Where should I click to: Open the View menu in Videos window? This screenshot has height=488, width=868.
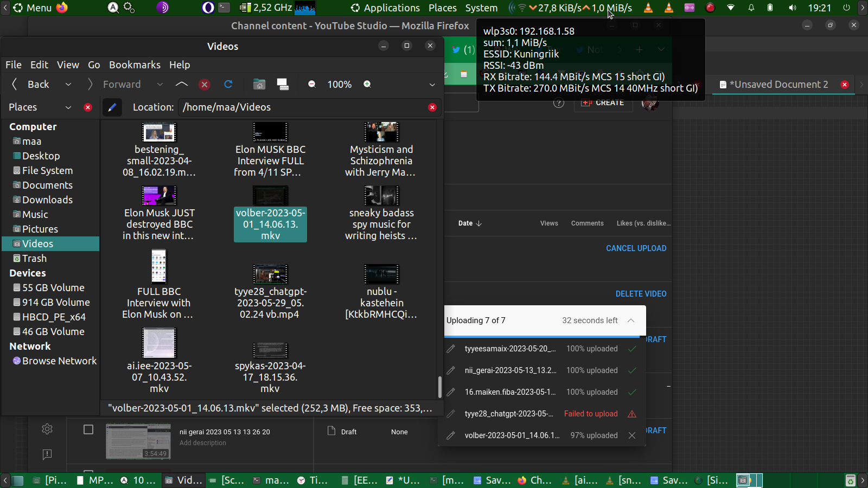click(x=68, y=65)
